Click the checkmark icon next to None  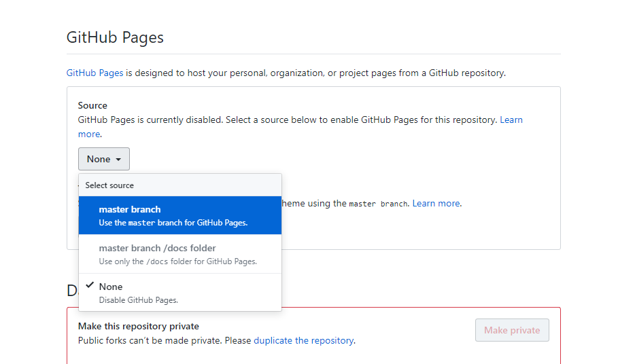(90, 286)
